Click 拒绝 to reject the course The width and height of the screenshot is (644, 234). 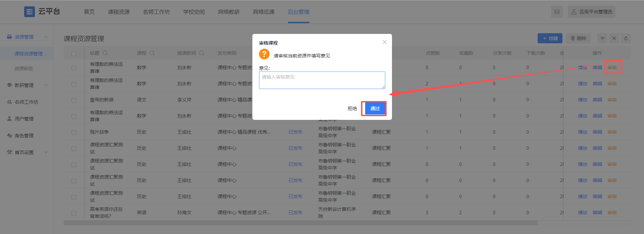352,108
